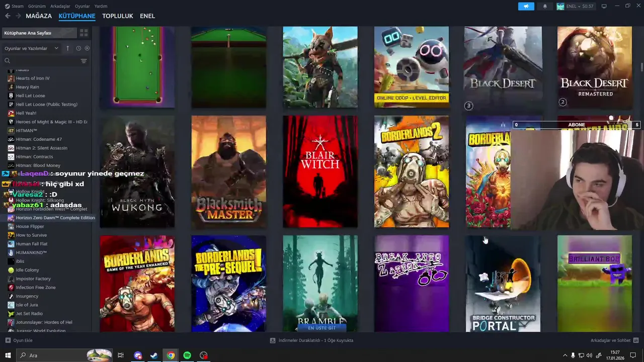
Task: Open the ENEL account dropdown
Action: [x=575, y=6]
